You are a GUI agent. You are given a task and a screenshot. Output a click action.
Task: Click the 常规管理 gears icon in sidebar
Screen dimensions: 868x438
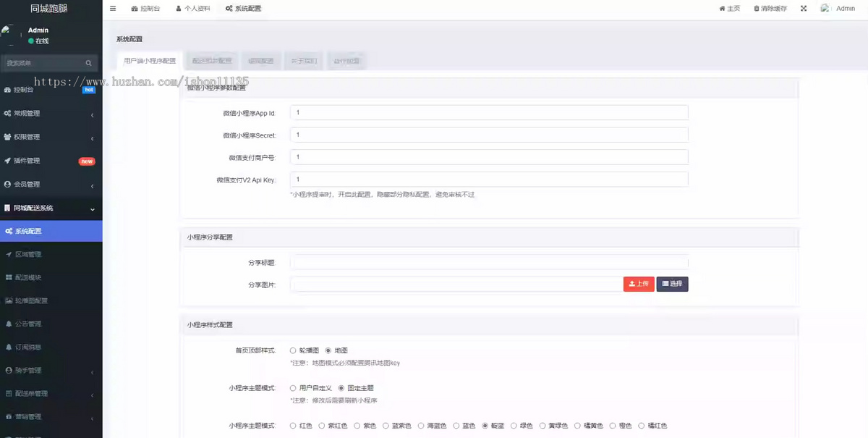coord(7,114)
